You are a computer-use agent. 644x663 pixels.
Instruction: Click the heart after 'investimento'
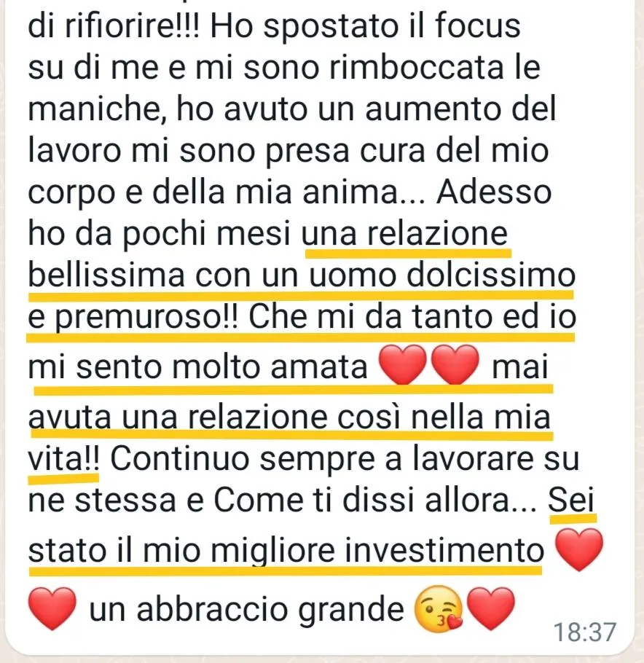point(578,550)
